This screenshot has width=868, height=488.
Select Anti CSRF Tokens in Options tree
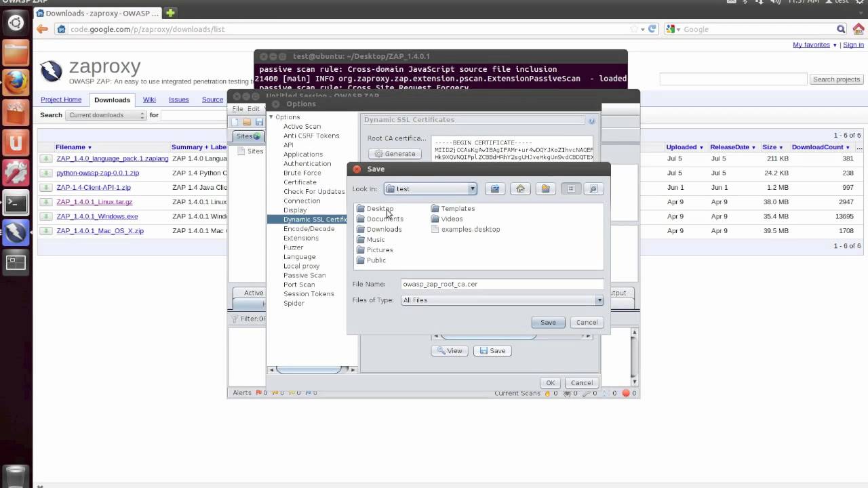click(311, 136)
